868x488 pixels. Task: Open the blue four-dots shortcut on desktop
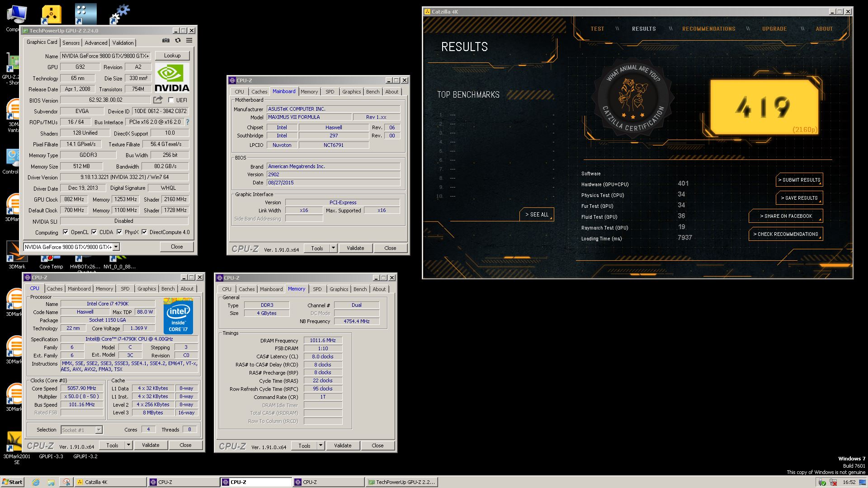85,14
